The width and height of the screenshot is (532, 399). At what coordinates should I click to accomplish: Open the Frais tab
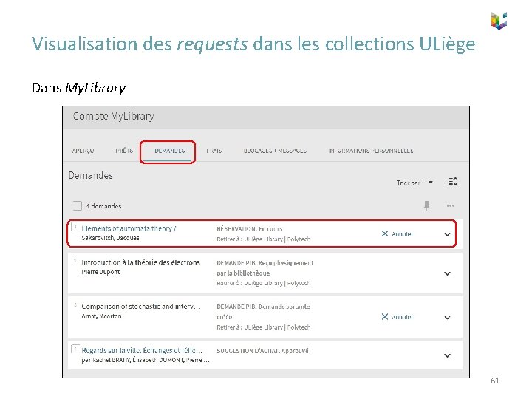(214, 151)
